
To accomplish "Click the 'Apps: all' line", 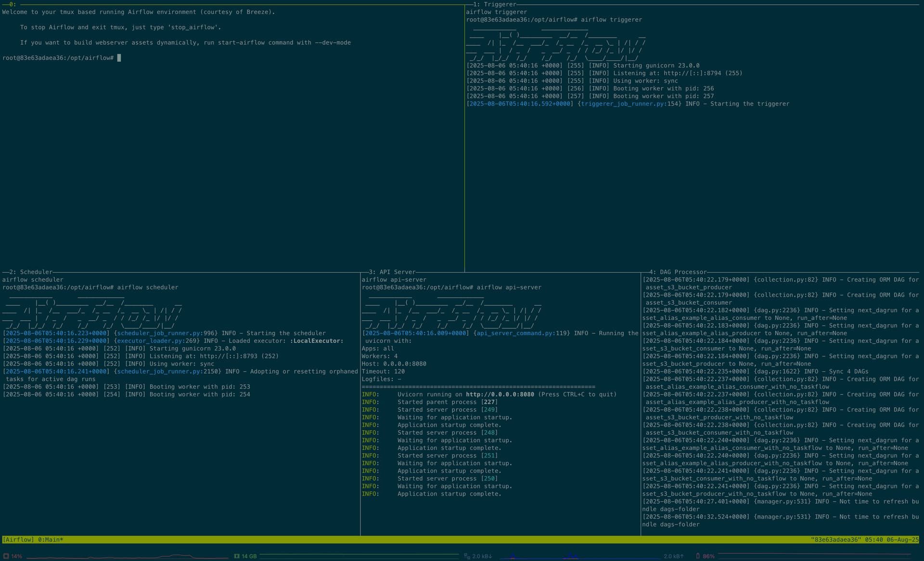I will coord(378,349).
